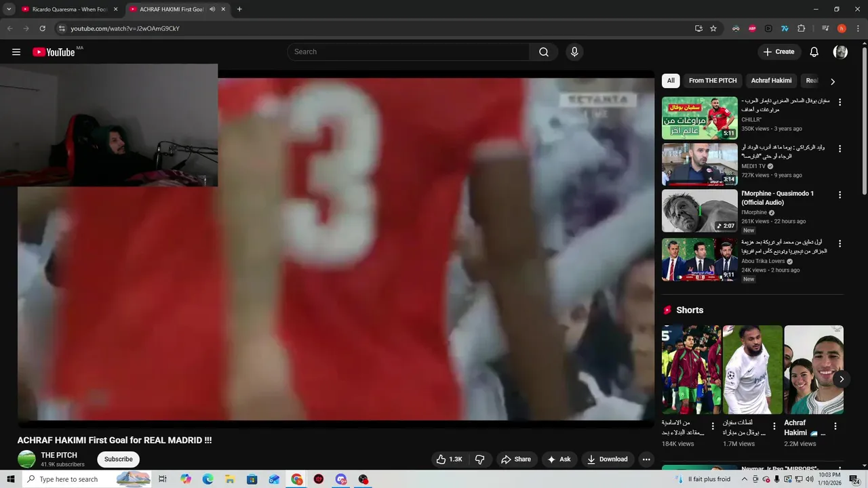
Task: Click the Ask button
Action: (x=559, y=460)
